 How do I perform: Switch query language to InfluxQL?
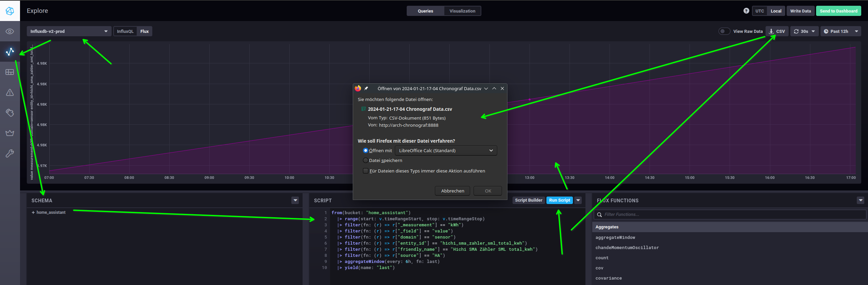(125, 31)
